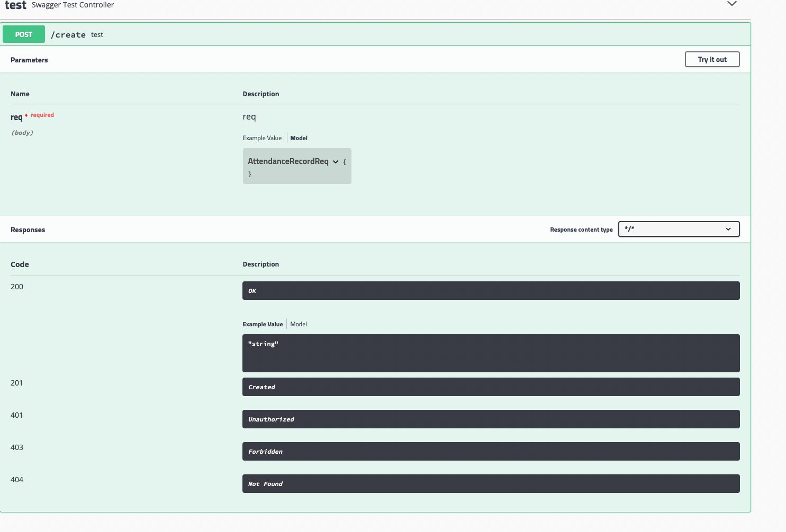Image resolution: width=786 pixels, height=532 pixels.
Task: Click the req body parameter name
Action: [x=16, y=117]
